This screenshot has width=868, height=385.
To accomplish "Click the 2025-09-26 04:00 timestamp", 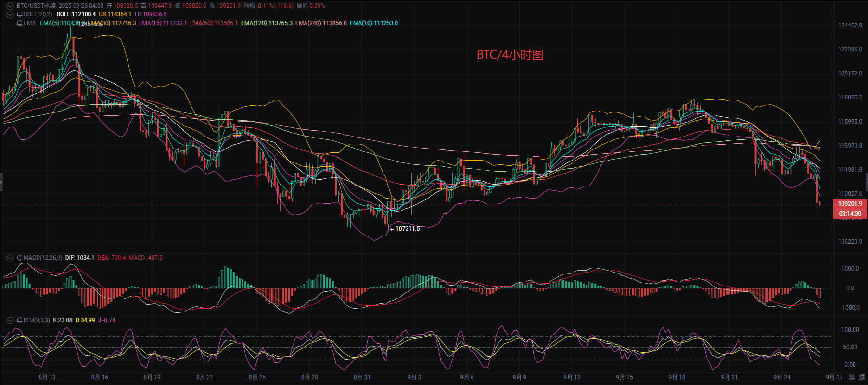I will [x=81, y=6].
